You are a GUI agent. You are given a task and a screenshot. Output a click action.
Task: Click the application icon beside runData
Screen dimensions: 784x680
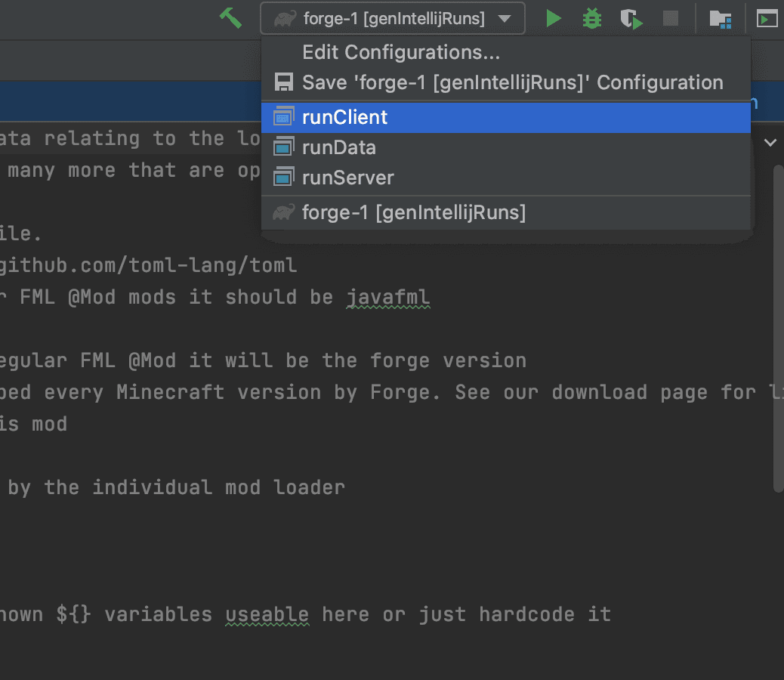pos(283,147)
